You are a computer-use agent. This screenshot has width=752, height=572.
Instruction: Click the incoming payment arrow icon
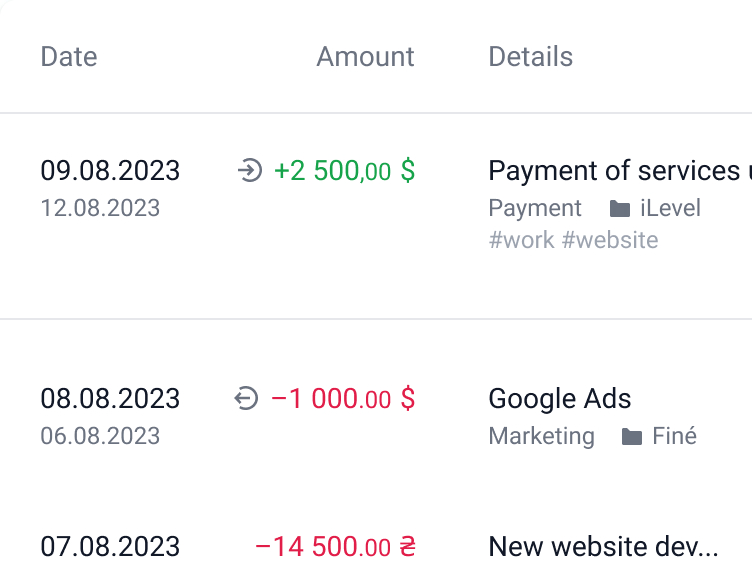coord(250,170)
